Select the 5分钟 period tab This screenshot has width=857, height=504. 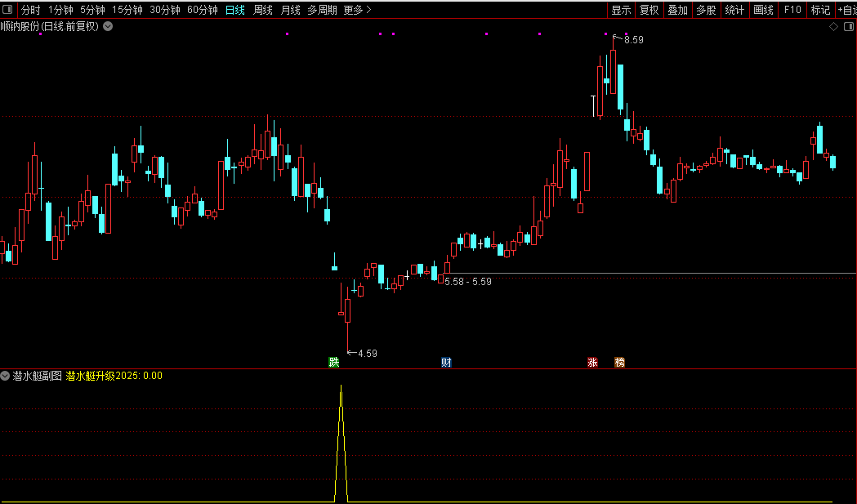[92, 10]
